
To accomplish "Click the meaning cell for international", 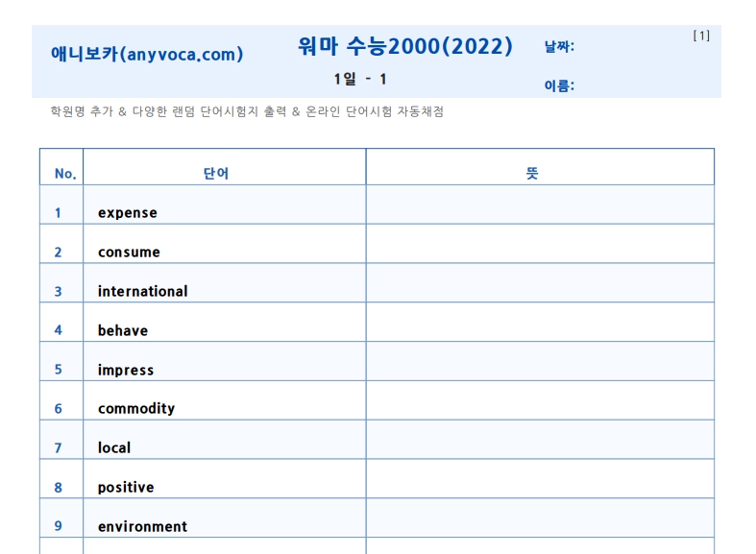I will coord(540,283).
